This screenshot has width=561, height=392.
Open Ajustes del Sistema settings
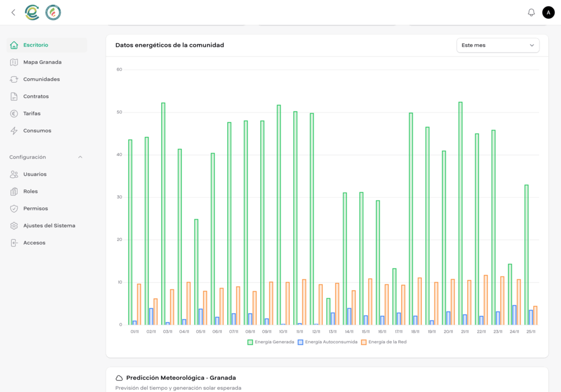49,226
